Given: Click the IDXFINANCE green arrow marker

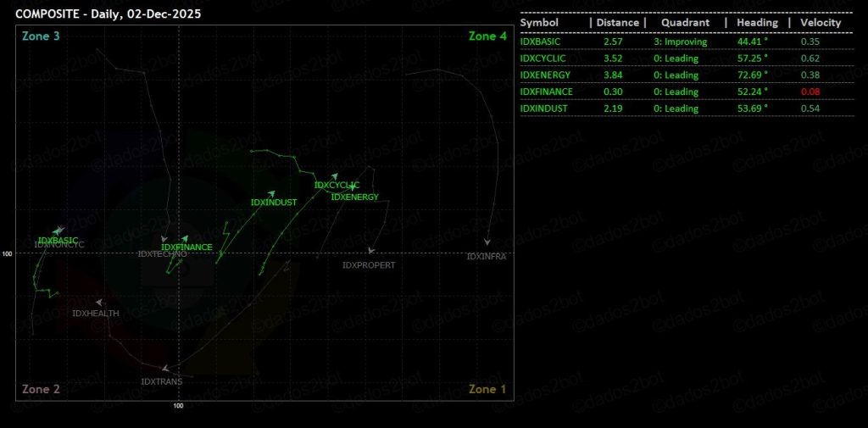Looking at the screenshot, I should click(x=186, y=238).
